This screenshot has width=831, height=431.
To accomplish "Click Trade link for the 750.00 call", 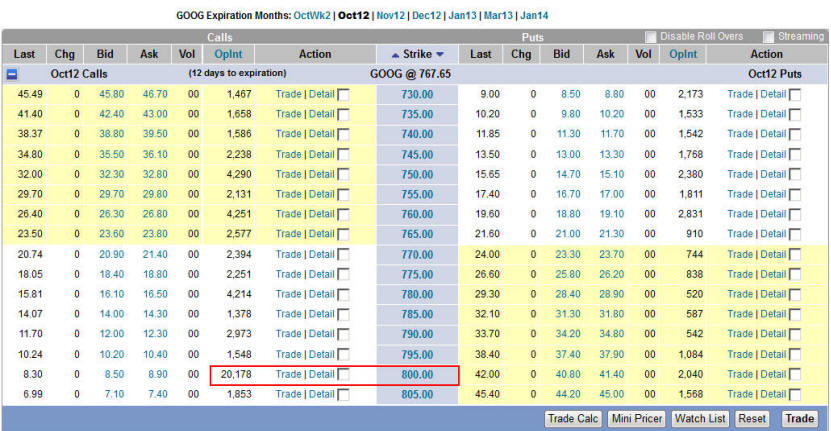I will [x=288, y=175].
